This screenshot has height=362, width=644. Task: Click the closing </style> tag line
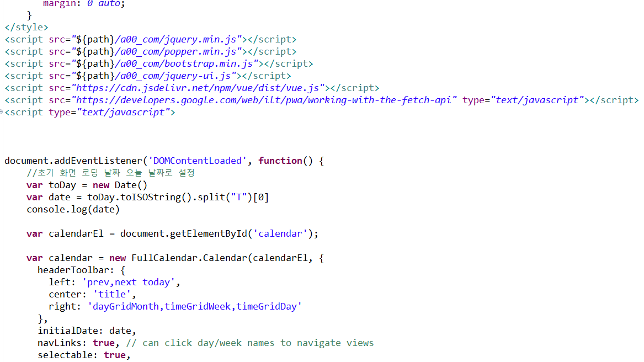26,27
